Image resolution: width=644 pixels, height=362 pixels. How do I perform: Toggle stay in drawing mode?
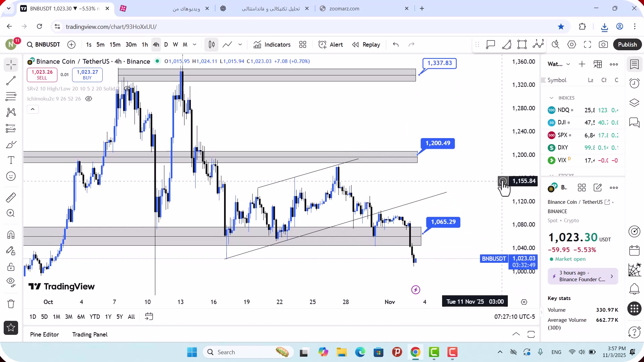tap(11, 251)
